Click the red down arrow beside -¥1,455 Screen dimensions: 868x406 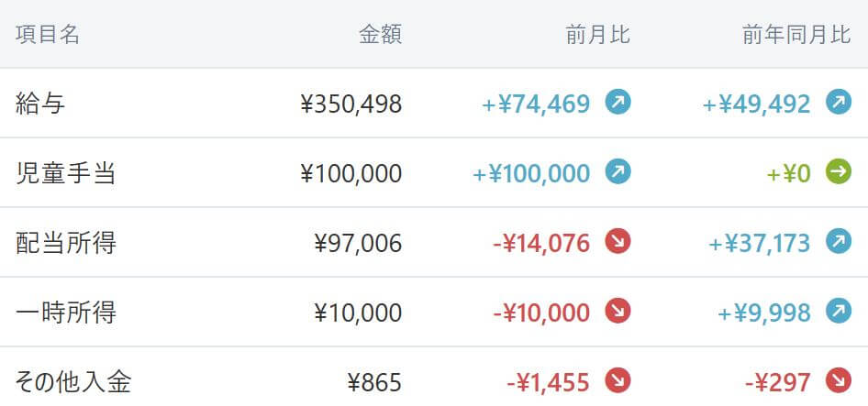click(x=618, y=381)
